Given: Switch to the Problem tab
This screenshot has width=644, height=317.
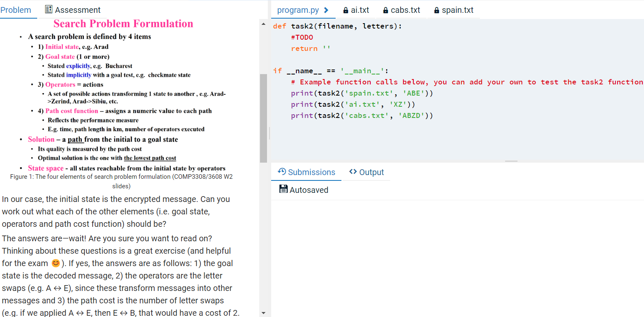Looking at the screenshot, I should pyautogui.click(x=16, y=10).
